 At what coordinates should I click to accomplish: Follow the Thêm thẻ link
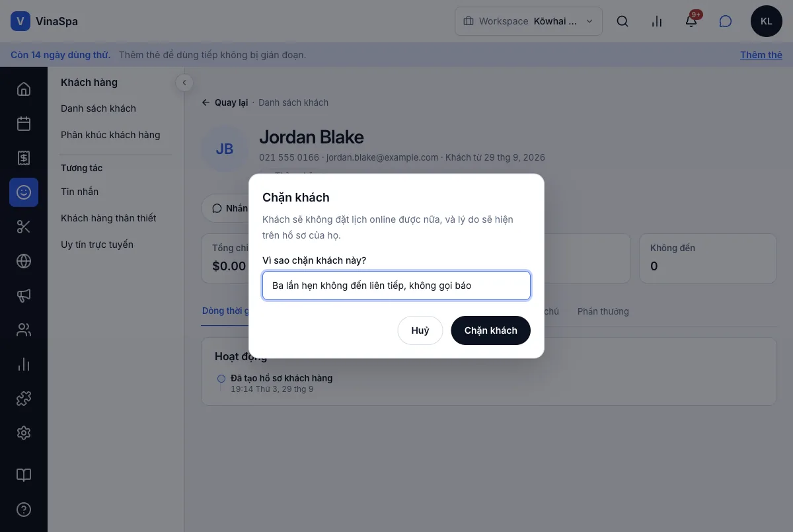click(x=761, y=55)
